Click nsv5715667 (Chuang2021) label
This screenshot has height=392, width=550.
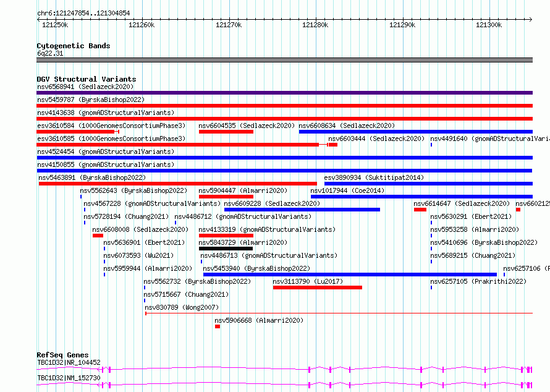(x=186, y=294)
